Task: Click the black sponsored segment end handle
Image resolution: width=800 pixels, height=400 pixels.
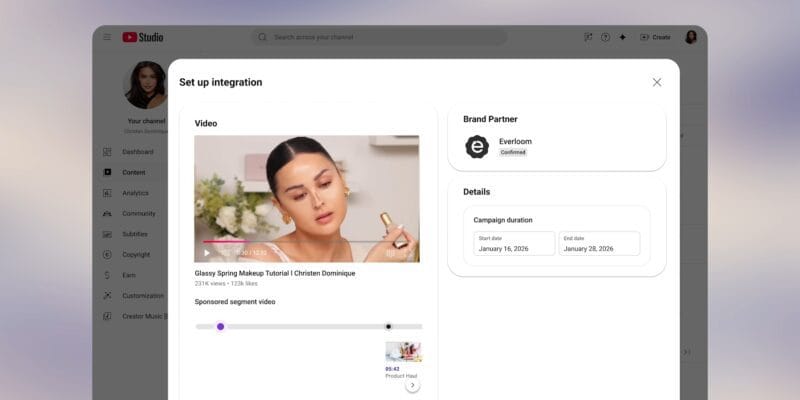Action: [388, 327]
